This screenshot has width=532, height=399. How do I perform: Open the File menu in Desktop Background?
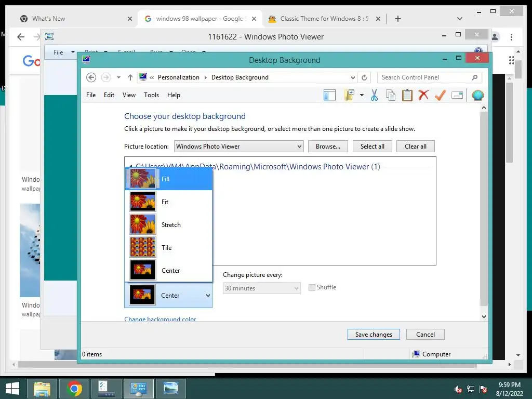(x=91, y=95)
